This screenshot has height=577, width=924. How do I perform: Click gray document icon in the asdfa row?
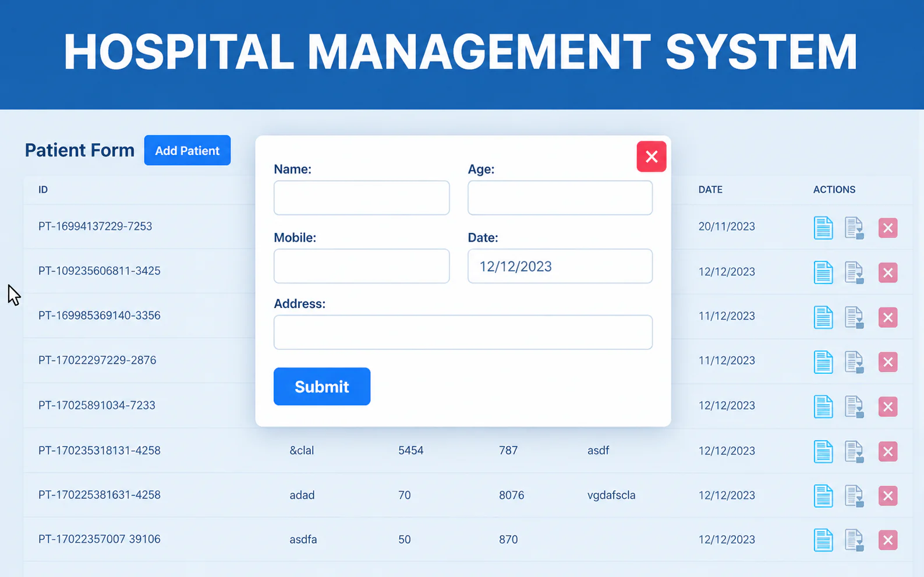[854, 540]
